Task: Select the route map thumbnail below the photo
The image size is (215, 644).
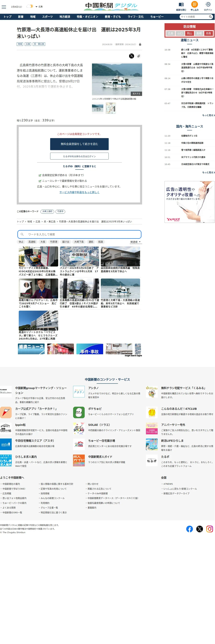Action: click(x=111, y=109)
